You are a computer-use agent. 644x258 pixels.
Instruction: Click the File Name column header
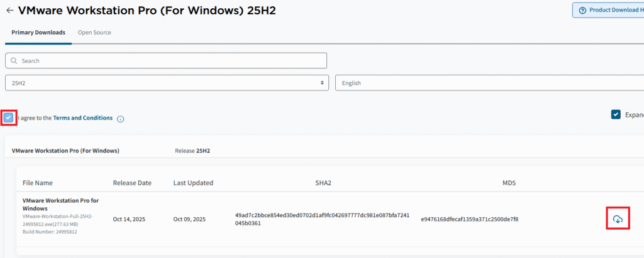pos(38,183)
